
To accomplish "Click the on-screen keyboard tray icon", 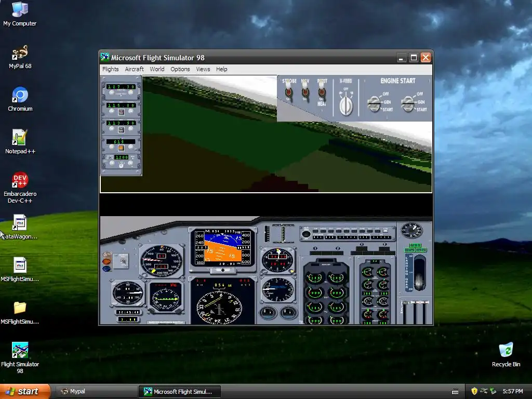I will 455,392.
